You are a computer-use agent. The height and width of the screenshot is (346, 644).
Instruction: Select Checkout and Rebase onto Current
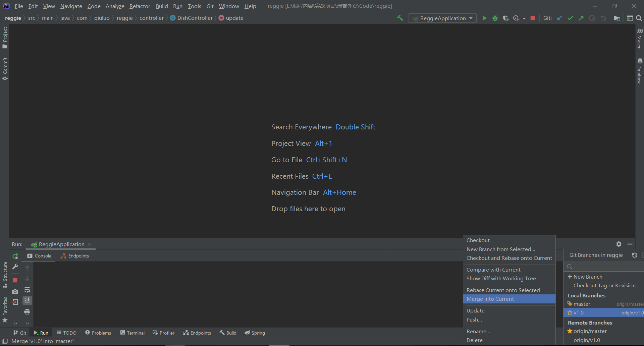point(509,258)
